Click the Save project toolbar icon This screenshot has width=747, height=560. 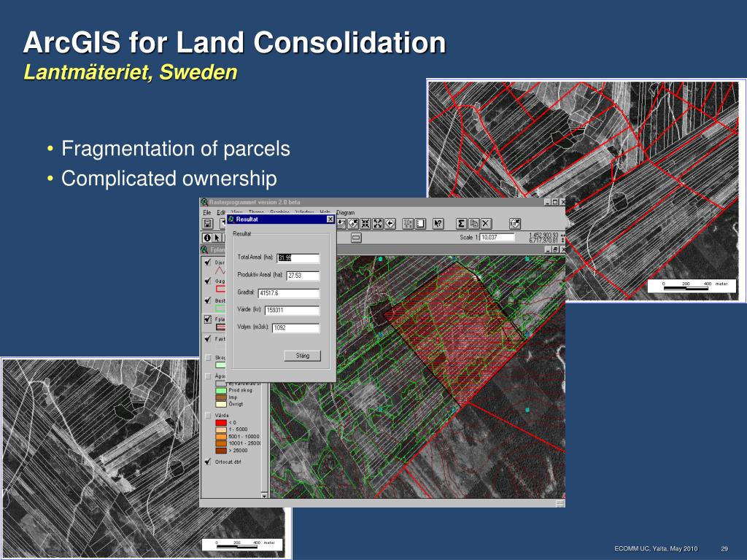pos(208,223)
